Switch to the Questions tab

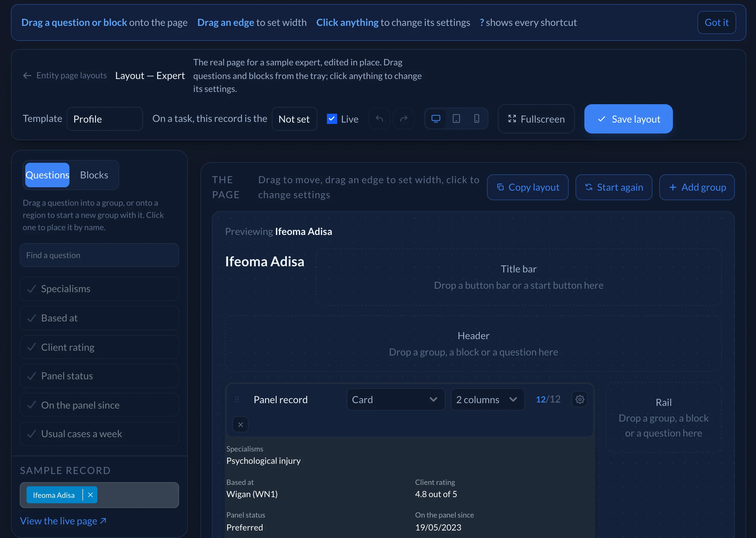click(47, 175)
